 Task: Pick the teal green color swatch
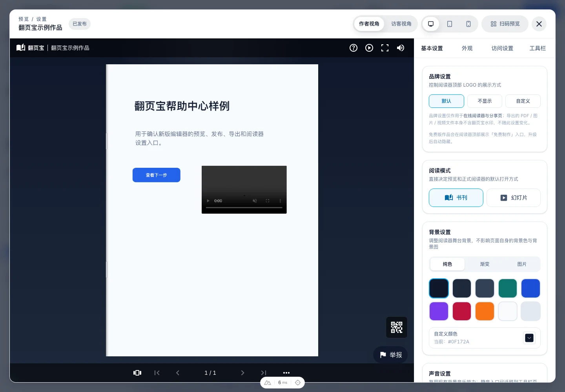tap(508, 289)
